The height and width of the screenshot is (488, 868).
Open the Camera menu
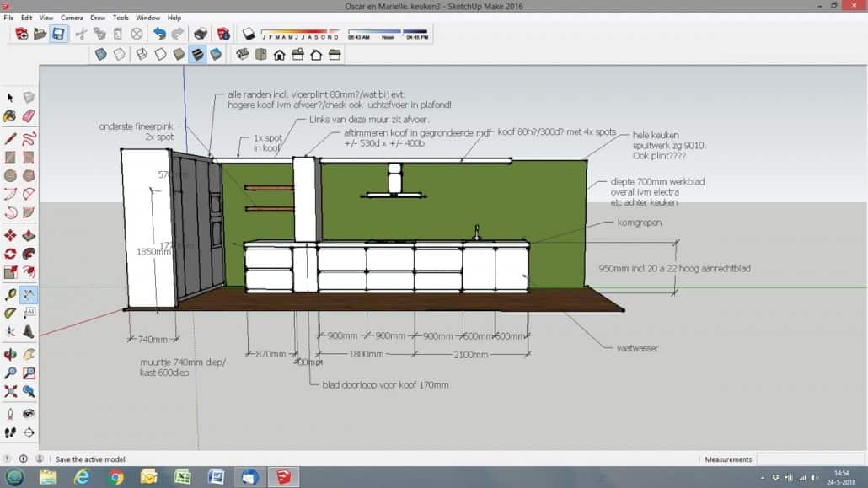tap(72, 18)
